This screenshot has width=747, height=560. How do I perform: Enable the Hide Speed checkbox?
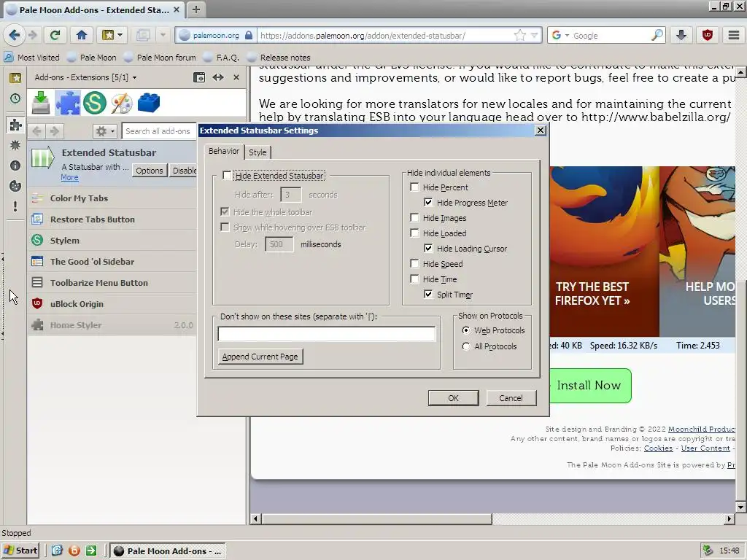point(414,263)
